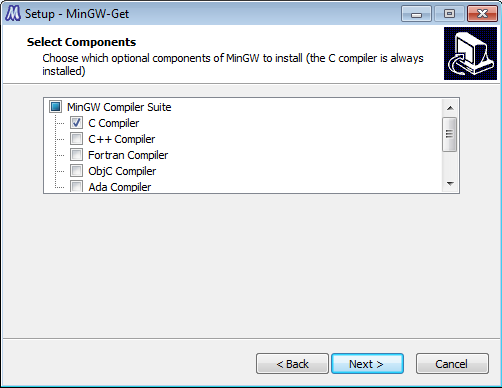Screen dimensions: 502x388
Task: Select the C++ Compiler label
Action: pyautogui.click(x=121, y=139)
